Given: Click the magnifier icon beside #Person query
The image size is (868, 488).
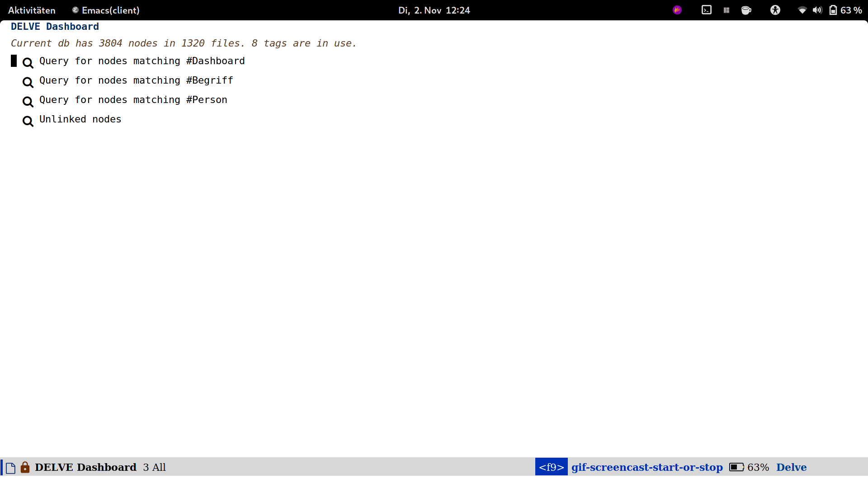Looking at the screenshot, I should pyautogui.click(x=28, y=101).
